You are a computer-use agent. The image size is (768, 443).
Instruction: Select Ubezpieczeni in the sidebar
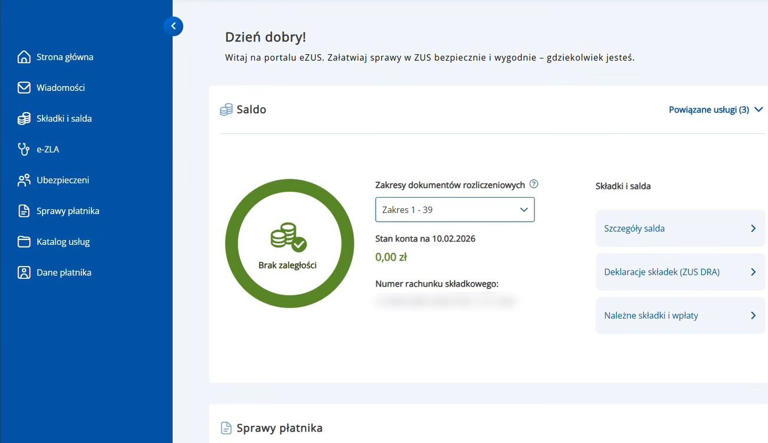(63, 180)
